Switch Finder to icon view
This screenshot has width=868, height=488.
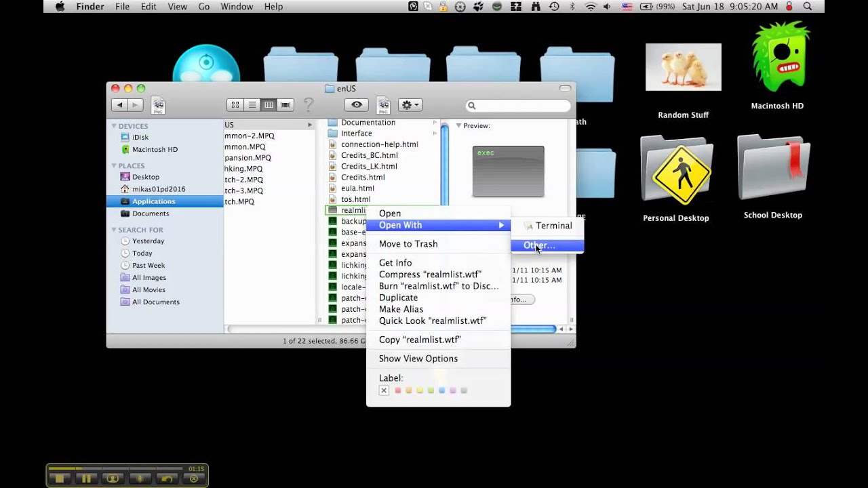click(x=235, y=105)
